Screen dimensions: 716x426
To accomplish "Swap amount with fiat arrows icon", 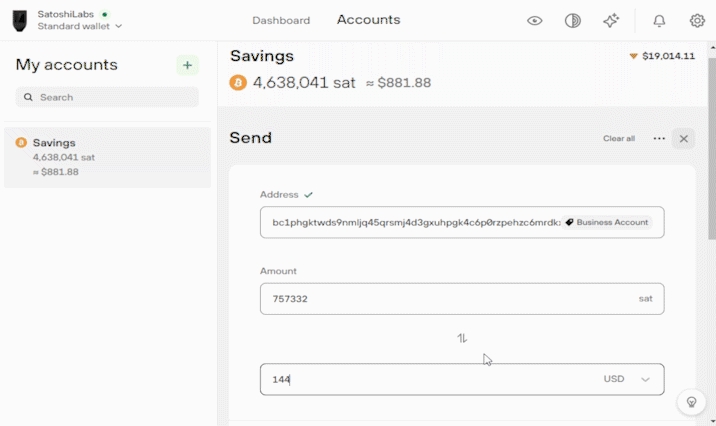I will [x=462, y=338].
